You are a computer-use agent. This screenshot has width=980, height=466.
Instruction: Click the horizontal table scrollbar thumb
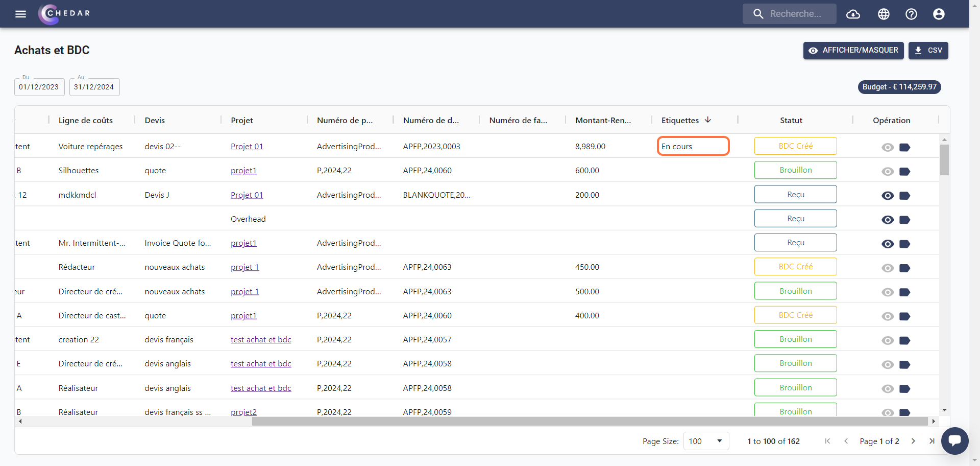590,421
